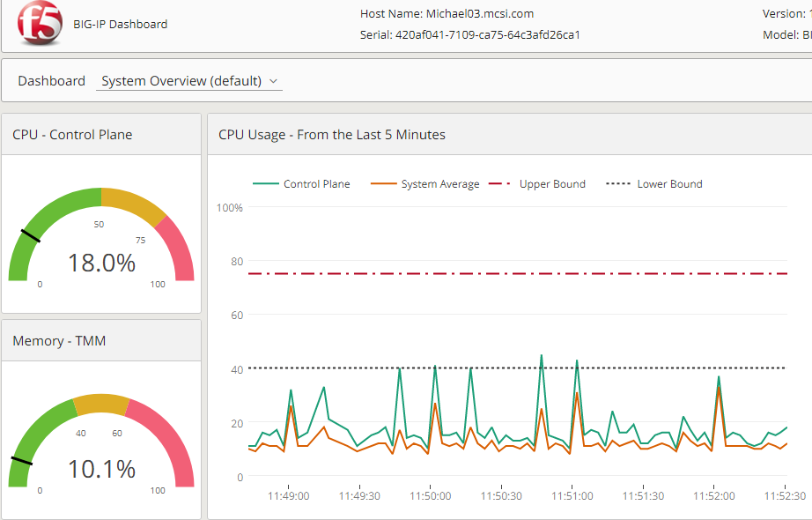Click the dropdown chevron beside System Overview
812x520 pixels.
[x=274, y=81]
